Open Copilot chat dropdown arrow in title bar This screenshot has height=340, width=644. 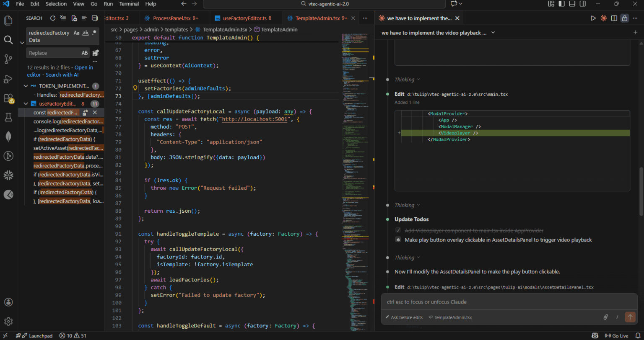tap(461, 4)
